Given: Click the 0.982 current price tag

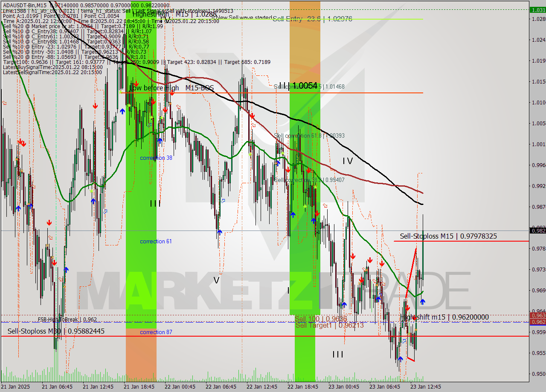Looking at the screenshot, I should 537,231.
